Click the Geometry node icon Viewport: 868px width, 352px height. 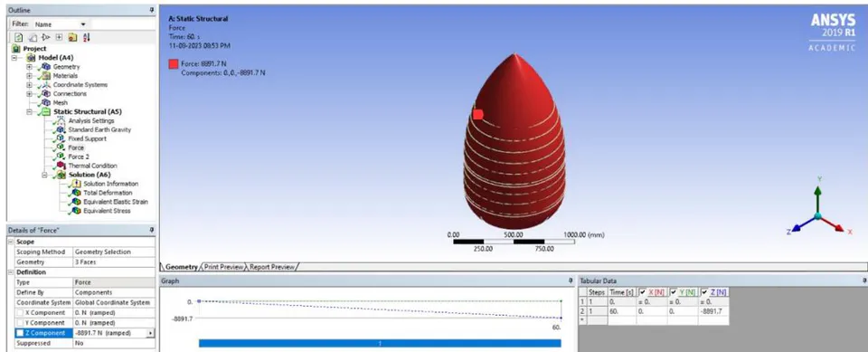pos(46,67)
